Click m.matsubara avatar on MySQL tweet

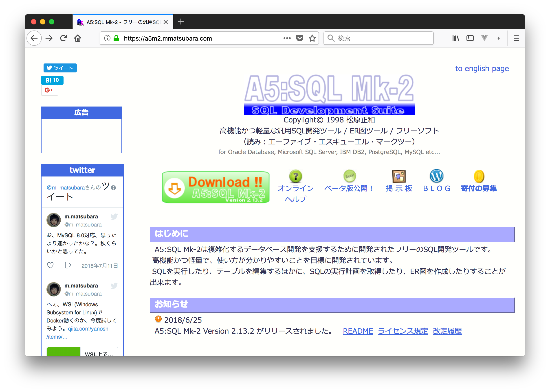point(53,220)
